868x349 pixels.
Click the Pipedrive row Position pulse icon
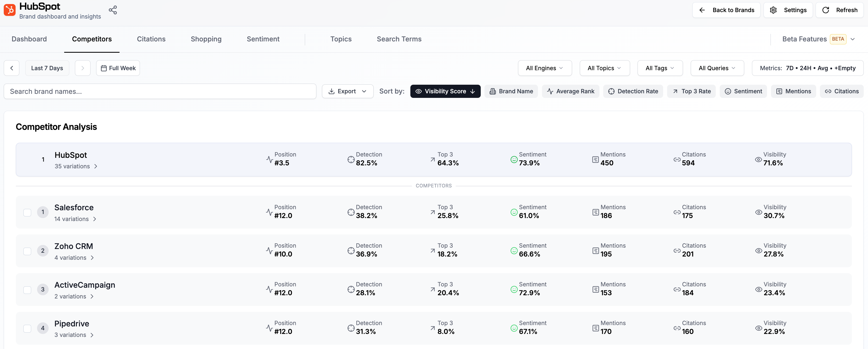pyautogui.click(x=269, y=328)
